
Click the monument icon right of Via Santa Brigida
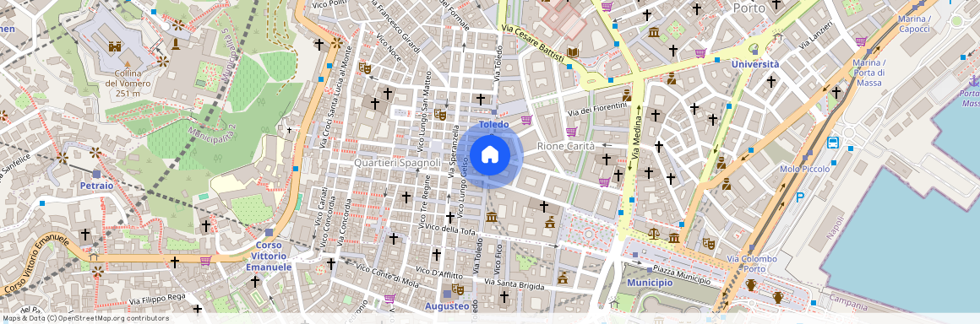click(563, 278)
